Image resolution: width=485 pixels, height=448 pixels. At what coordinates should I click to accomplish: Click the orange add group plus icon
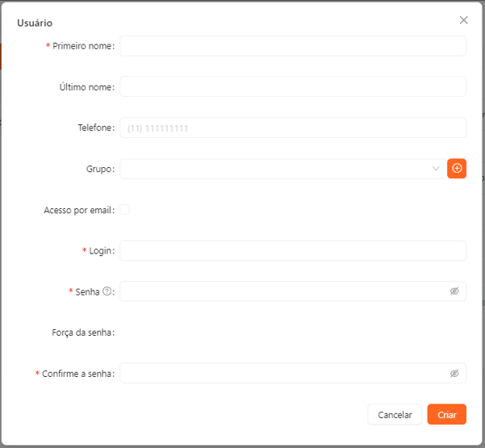457,169
